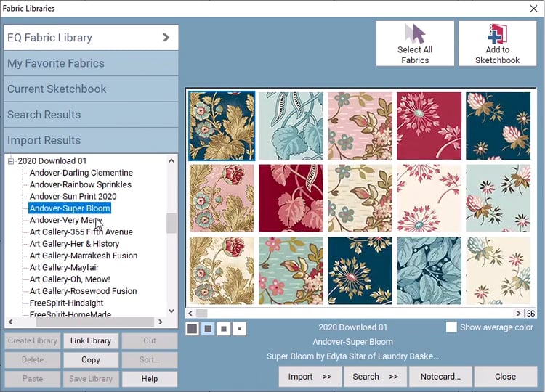Click the fabric viewer scroll left arrow
Image resolution: width=545 pixels, height=392 pixels.
pos(190,313)
